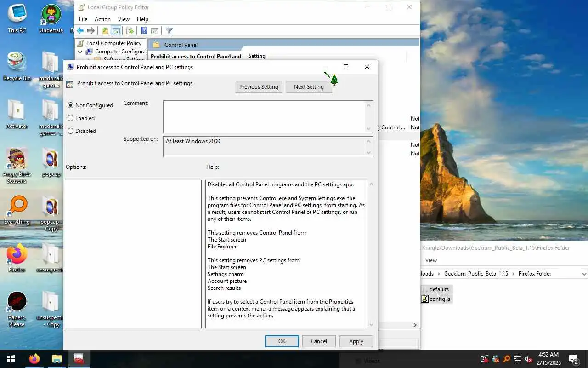Click the Up one level folder toolbar icon
Screen dimensions: 588x368
[x=105, y=31]
